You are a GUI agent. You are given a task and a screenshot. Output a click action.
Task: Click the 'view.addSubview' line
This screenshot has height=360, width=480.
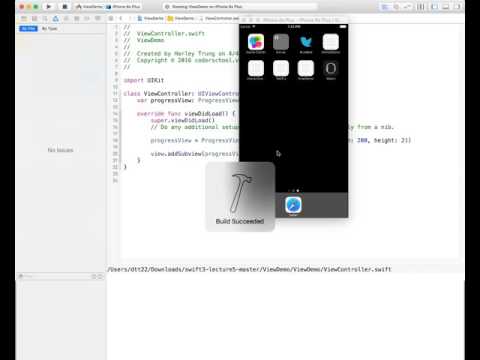tap(195, 154)
